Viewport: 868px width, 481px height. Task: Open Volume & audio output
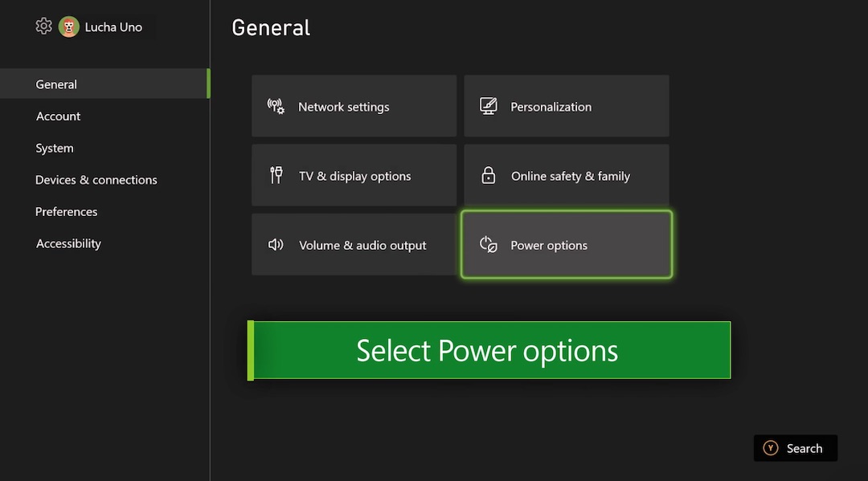click(x=354, y=244)
